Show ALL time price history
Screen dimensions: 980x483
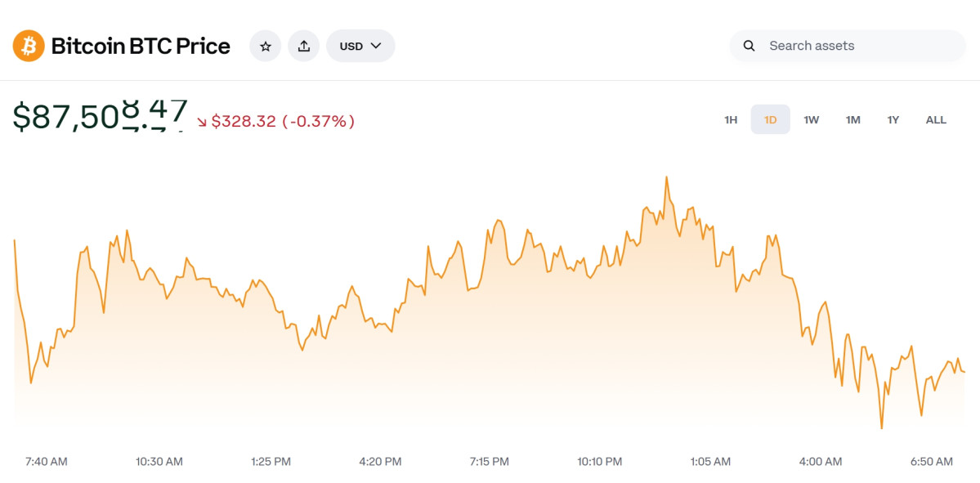936,120
